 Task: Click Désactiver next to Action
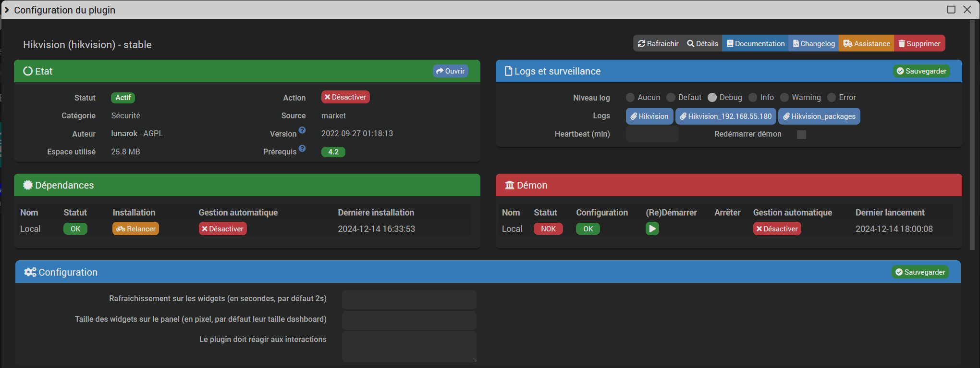[x=345, y=97]
